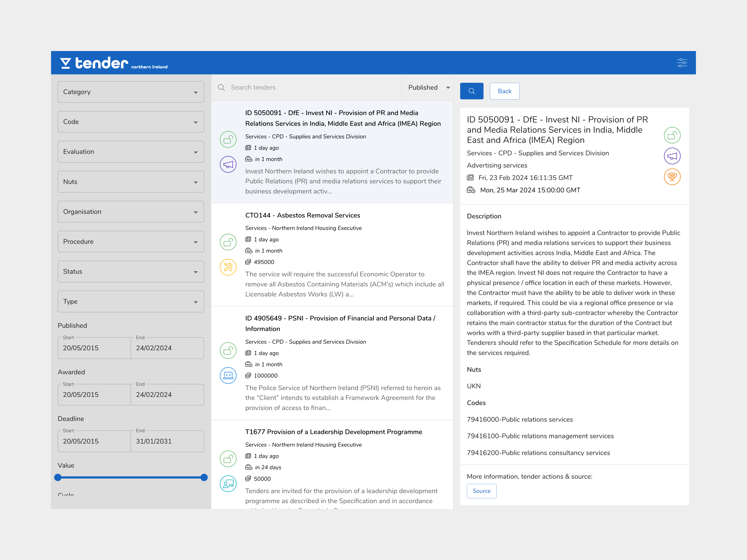Expand the Category dropdown
The height and width of the screenshot is (560, 747).
coord(131,92)
